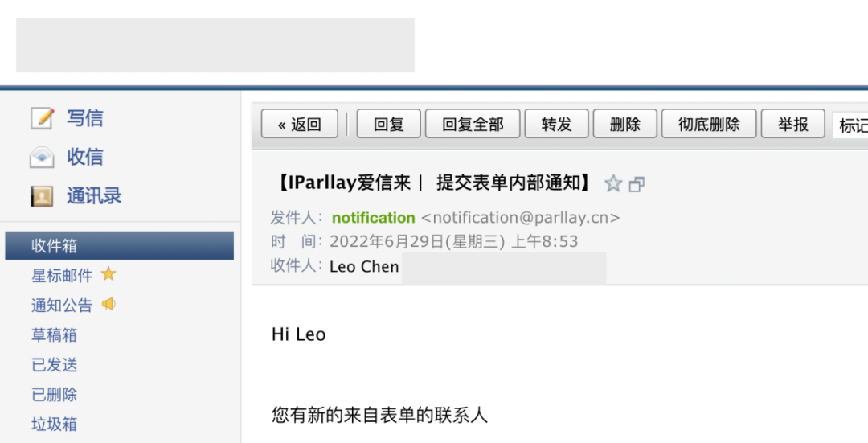This screenshot has height=443, width=868.
Task: Open email in new window icon
Action: [637, 184]
